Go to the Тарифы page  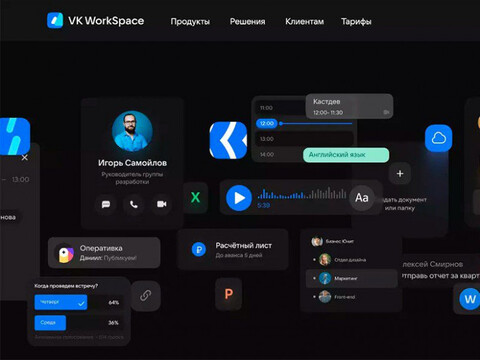click(356, 22)
